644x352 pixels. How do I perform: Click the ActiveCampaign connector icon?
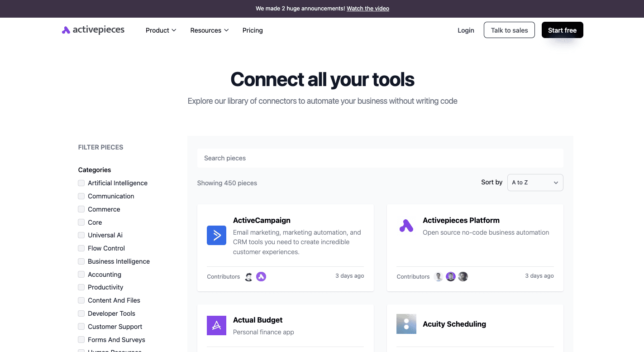pyautogui.click(x=216, y=235)
